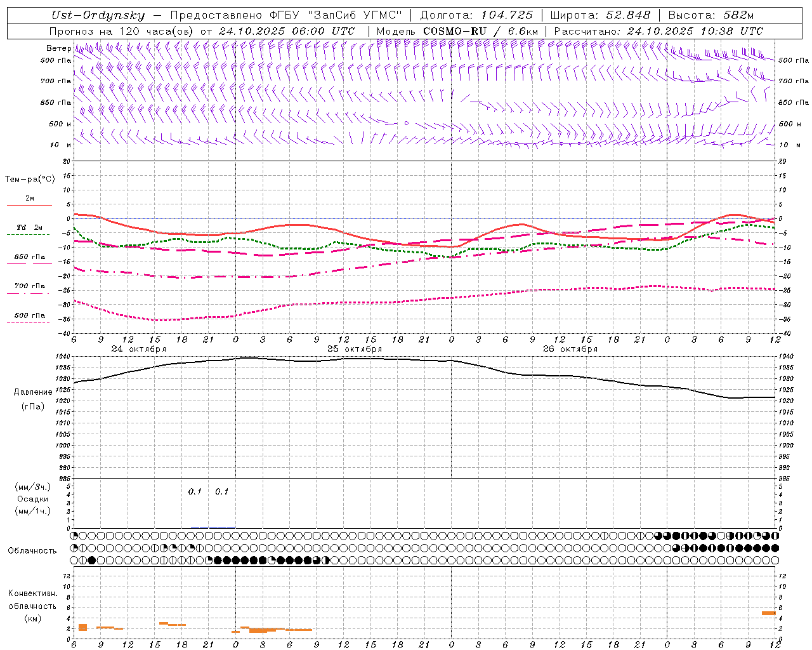The width and height of the screenshot is (812, 650).
Task: Click the "Тем-ра(°C)" temperature panel label
Action: [x=30, y=180]
